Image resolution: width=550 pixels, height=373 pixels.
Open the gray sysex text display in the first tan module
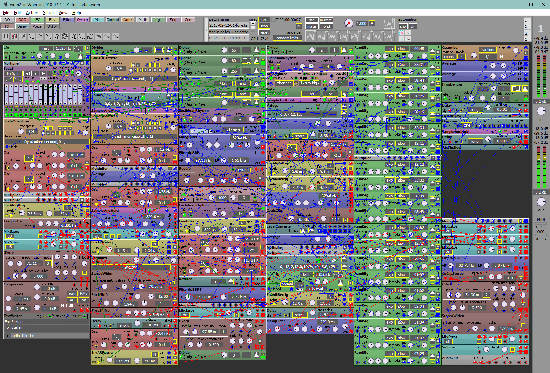click(x=47, y=141)
